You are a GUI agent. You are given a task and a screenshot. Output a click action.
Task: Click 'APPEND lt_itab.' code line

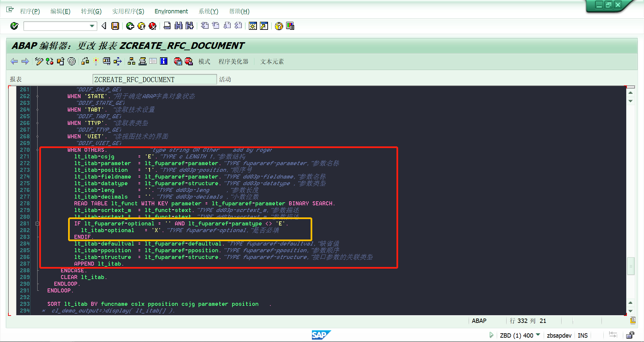pos(99,264)
